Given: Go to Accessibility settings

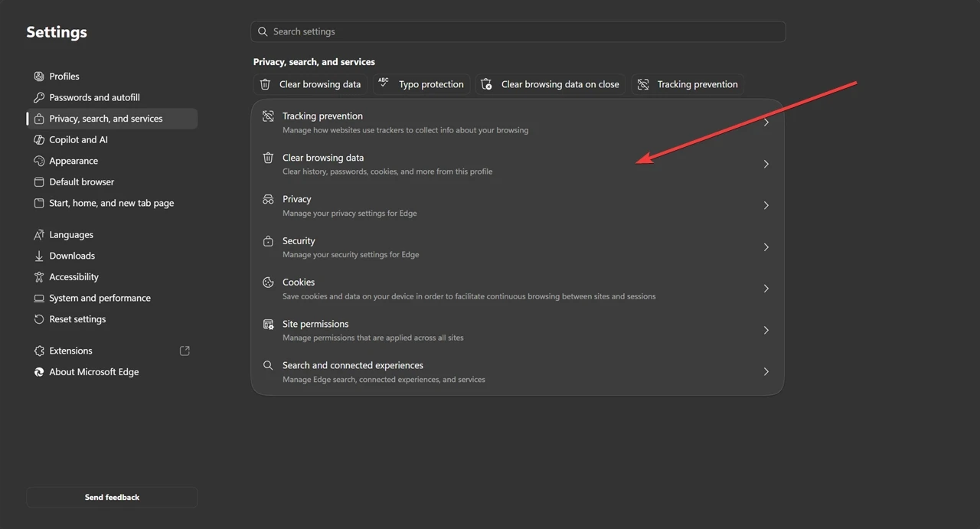Looking at the screenshot, I should click(112, 277).
